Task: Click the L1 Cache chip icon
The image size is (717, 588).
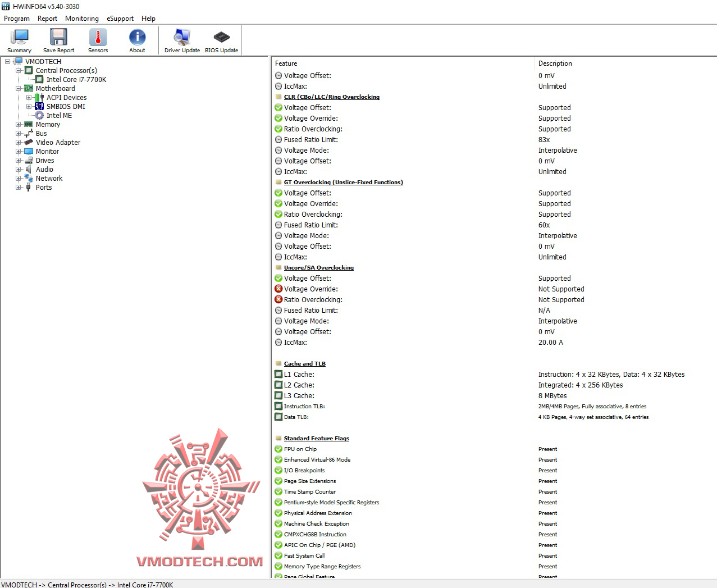Action: click(278, 375)
